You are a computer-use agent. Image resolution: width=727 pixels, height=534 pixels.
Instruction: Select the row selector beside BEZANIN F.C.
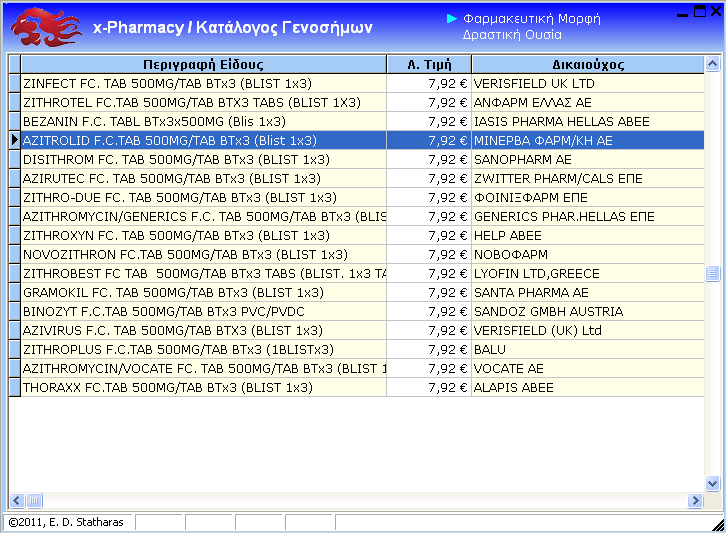(14, 122)
